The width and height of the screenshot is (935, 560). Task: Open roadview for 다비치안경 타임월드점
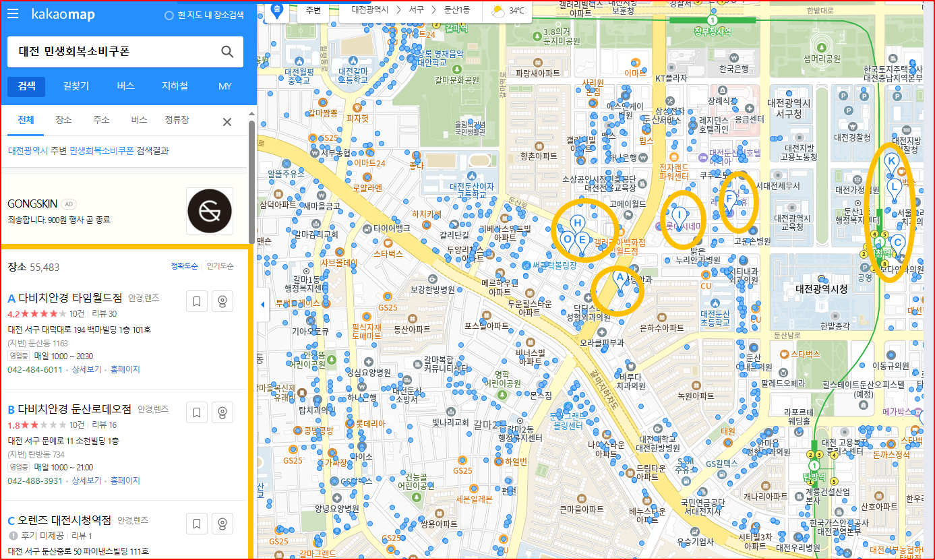click(222, 302)
